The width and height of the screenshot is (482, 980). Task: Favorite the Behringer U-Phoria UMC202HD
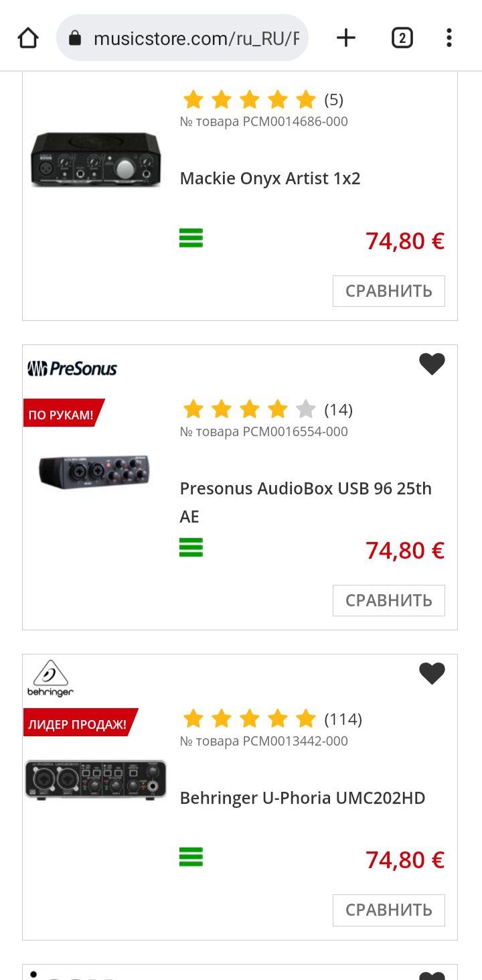tap(432, 673)
